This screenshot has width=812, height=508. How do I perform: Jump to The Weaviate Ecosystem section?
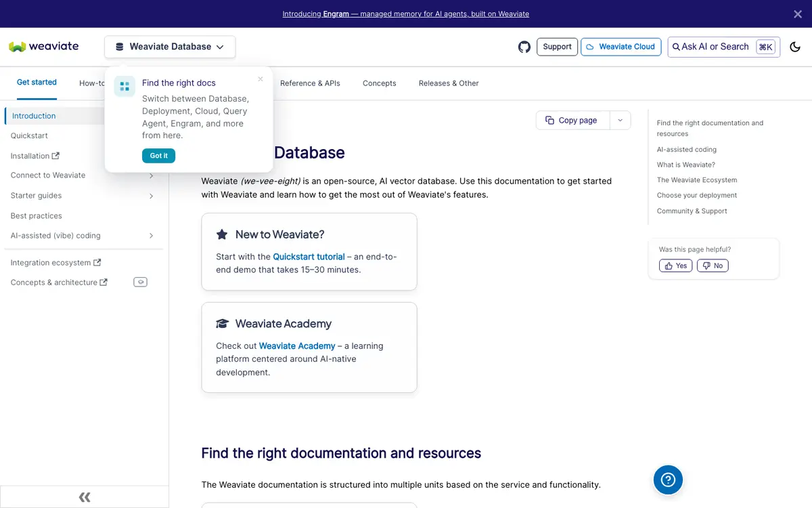click(697, 180)
